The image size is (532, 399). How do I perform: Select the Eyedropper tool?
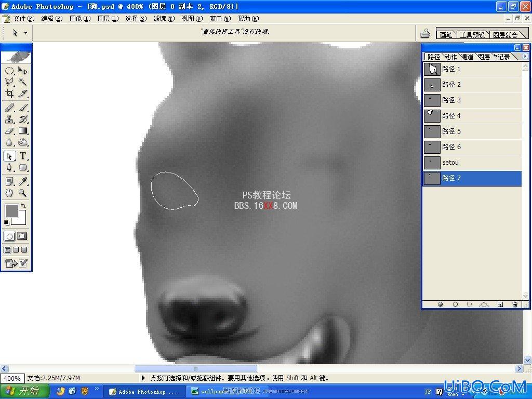click(x=22, y=181)
